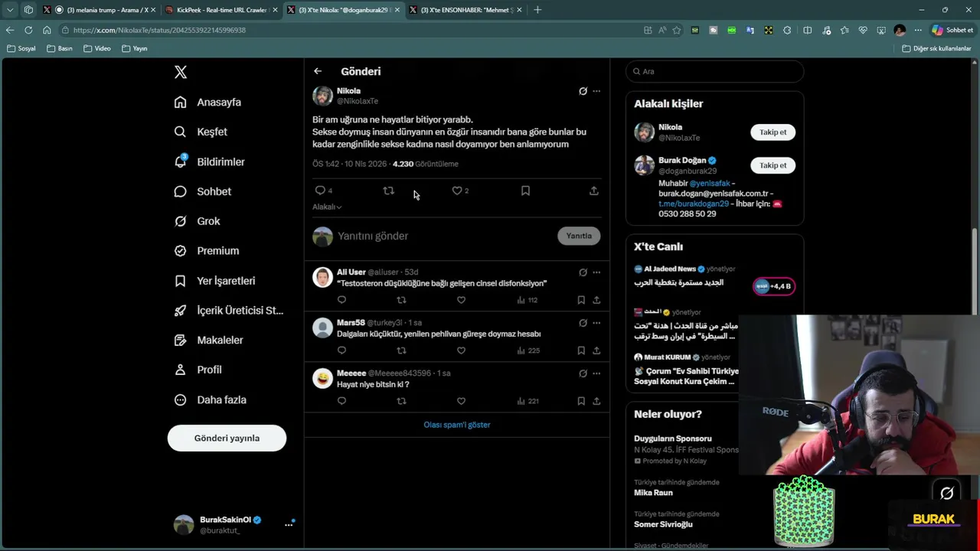The width and height of the screenshot is (980, 551).
Task: Bookmark Mars58's reply
Action: coord(581,350)
